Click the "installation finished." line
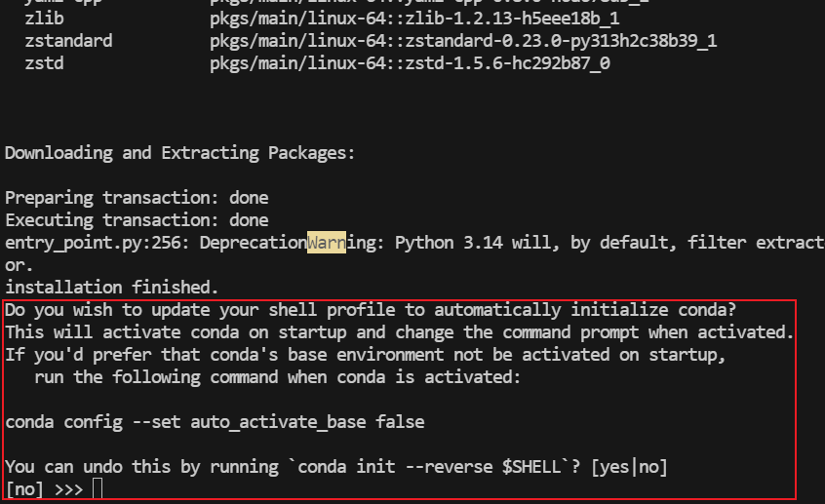Viewport: 825px width, 504px height. tap(112, 288)
